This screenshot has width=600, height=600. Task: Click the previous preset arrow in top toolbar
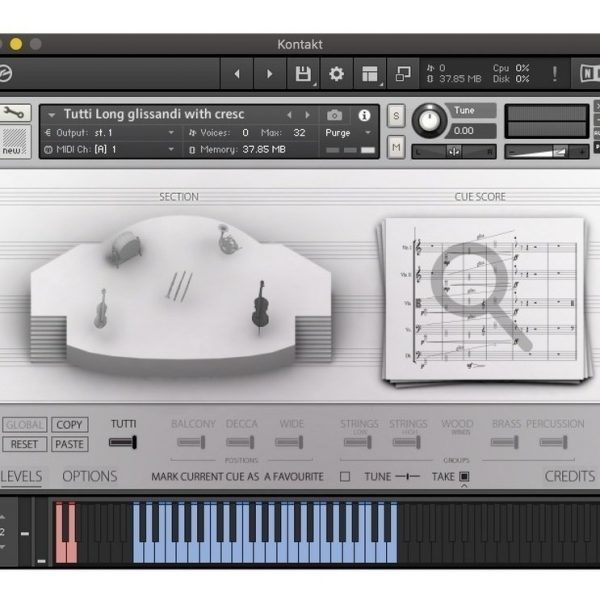237,73
